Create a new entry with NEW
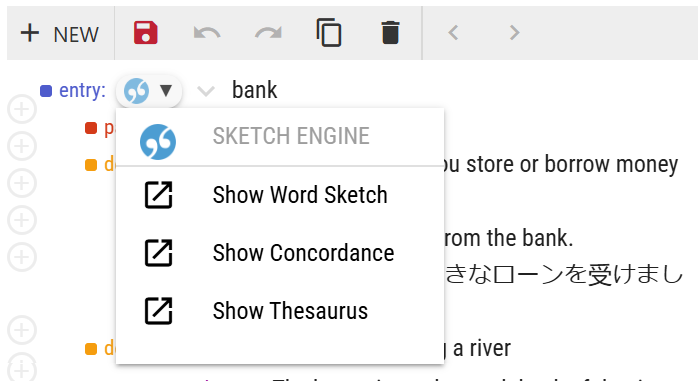The image size is (698, 381). coord(60,34)
